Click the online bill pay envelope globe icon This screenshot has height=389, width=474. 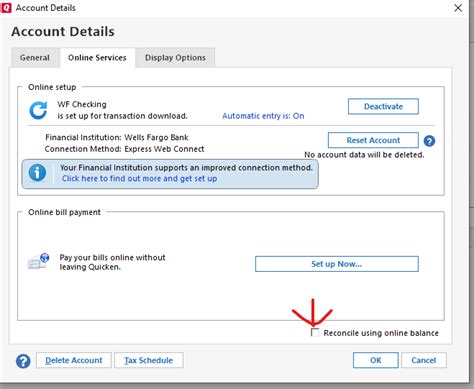coord(39,261)
